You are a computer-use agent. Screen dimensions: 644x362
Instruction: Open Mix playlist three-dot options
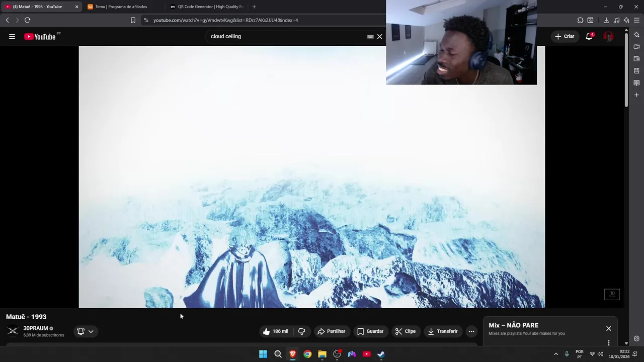point(609,343)
